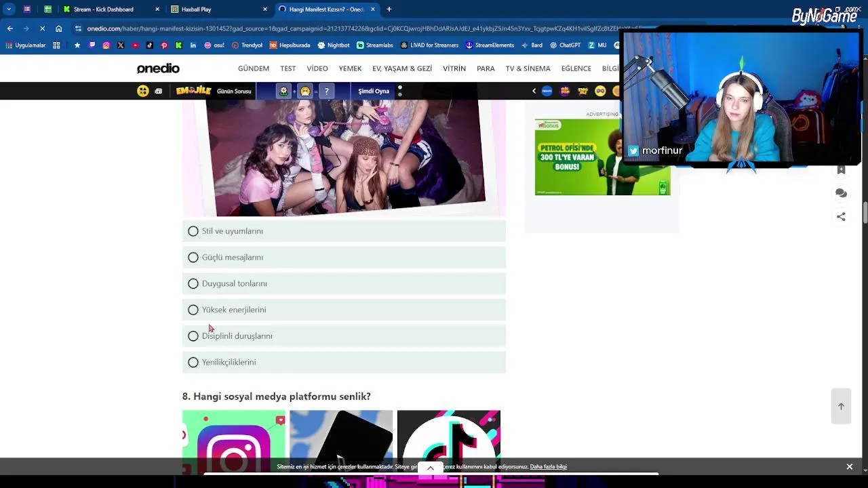Open Kick bookmark icon
868x488 pixels.
coord(178,45)
